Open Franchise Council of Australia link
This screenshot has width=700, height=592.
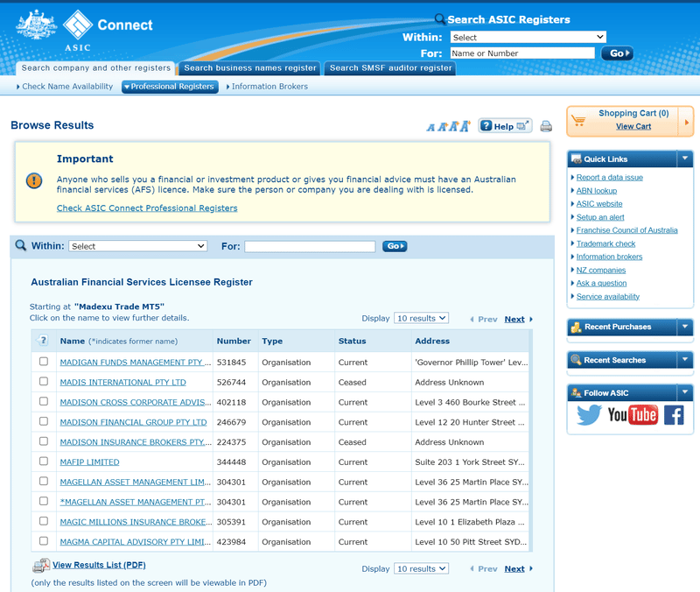click(x=626, y=230)
